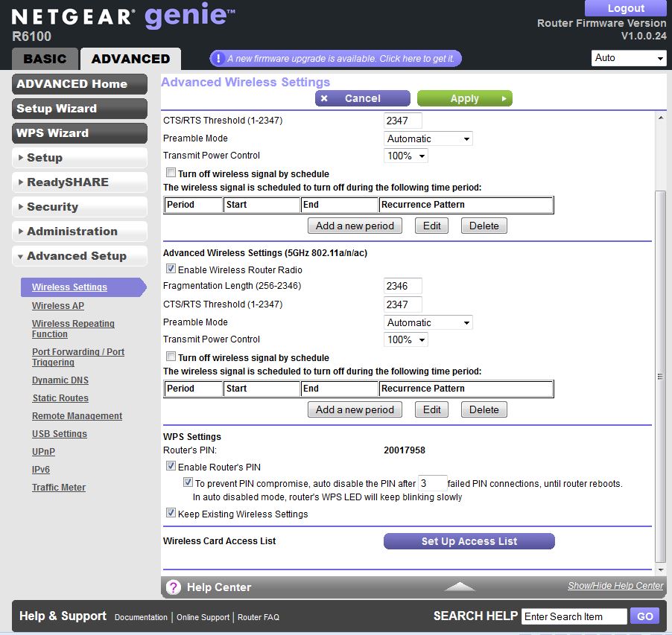
Task: Click firmware upgrade available notification
Action: tap(335, 58)
